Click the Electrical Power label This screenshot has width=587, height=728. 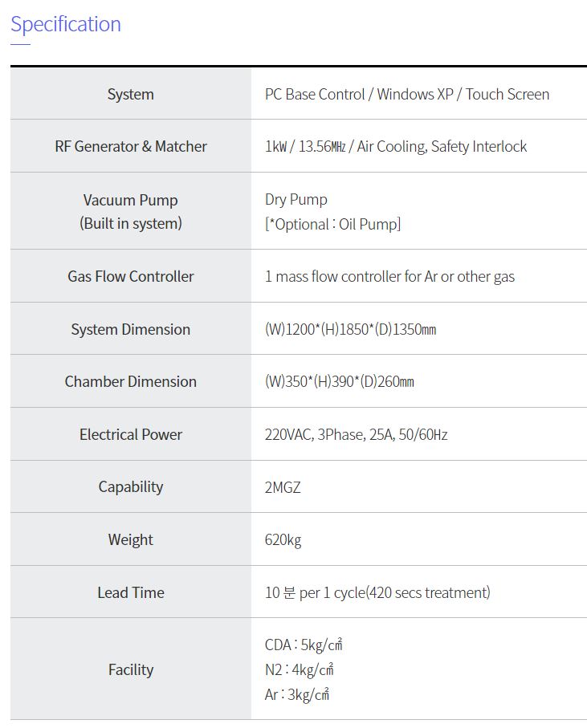point(130,434)
